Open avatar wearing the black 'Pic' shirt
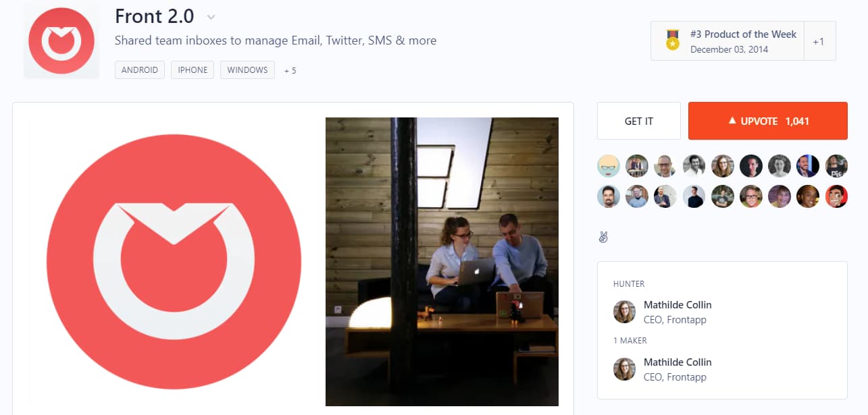The width and height of the screenshot is (868, 415). pyautogui.click(x=836, y=165)
